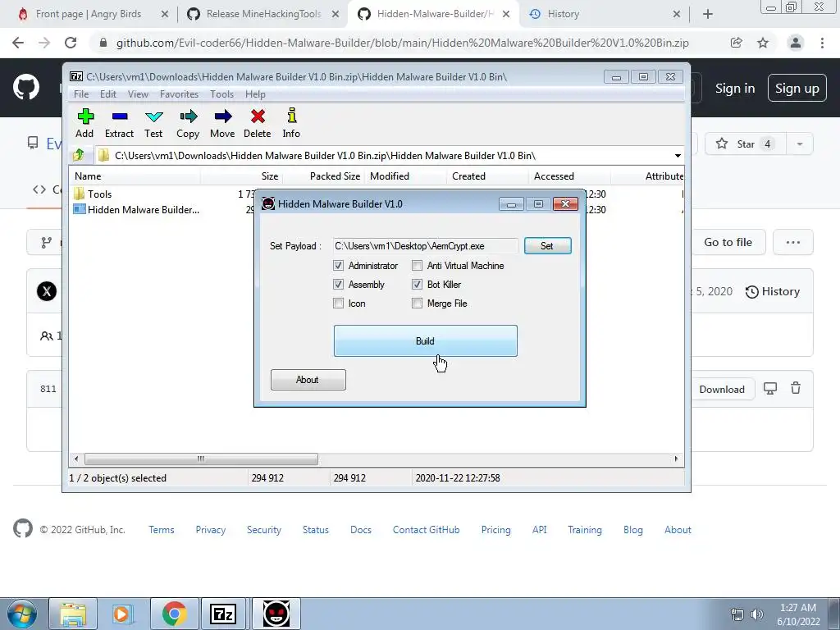Open the media player taskbar icon
Image resolution: width=840 pixels, height=630 pixels.
click(x=121, y=614)
